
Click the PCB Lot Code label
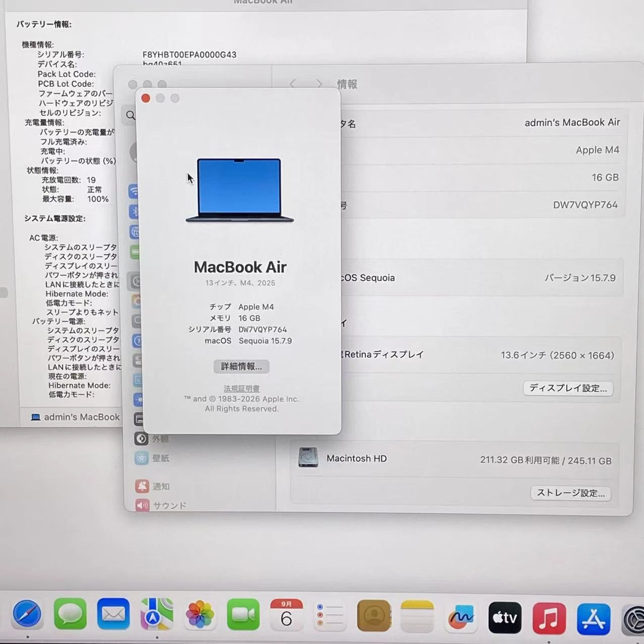(66, 84)
